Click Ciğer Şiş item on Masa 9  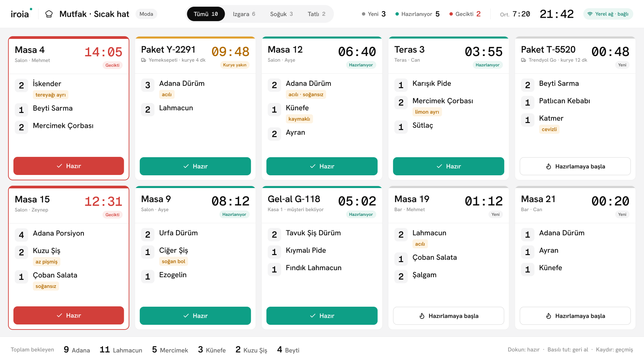click(173, 250)
